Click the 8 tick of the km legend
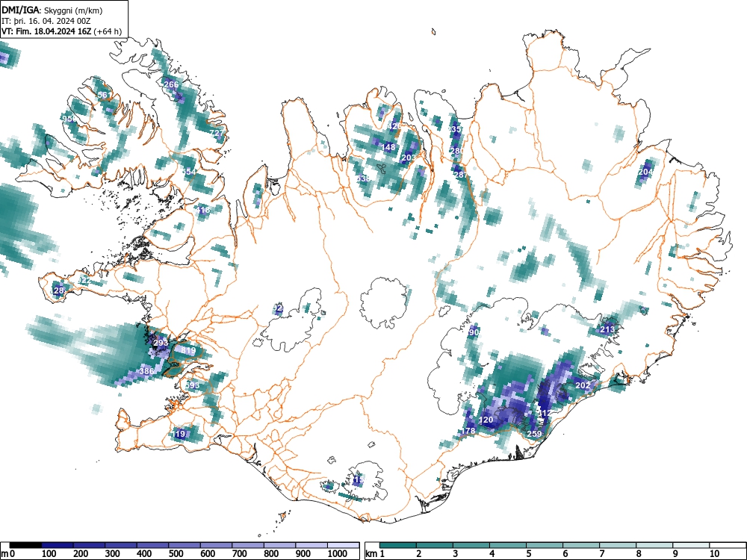Viewport: 747px width, 560px height. click(639, 554)
